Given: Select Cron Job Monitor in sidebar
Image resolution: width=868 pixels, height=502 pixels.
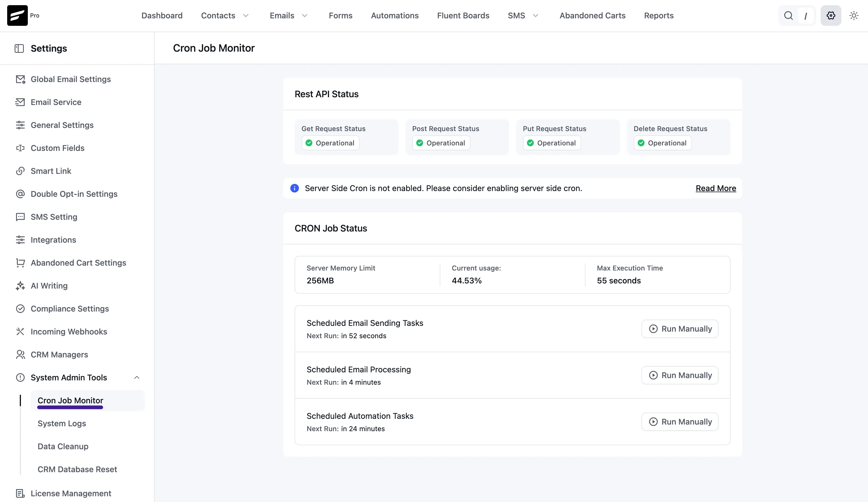Looking at the screenshot, I should click(x=87, y=400).
